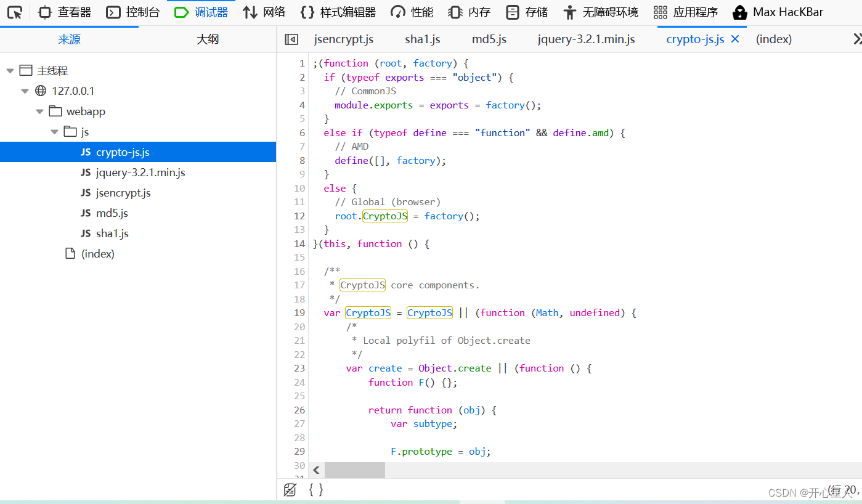Click the blackbox source icon in footer
Screen dimensions: 862x504
click(290, 490)
